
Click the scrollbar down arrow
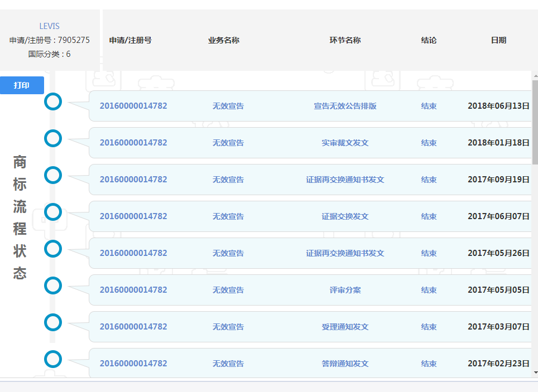tap(535, 372)
